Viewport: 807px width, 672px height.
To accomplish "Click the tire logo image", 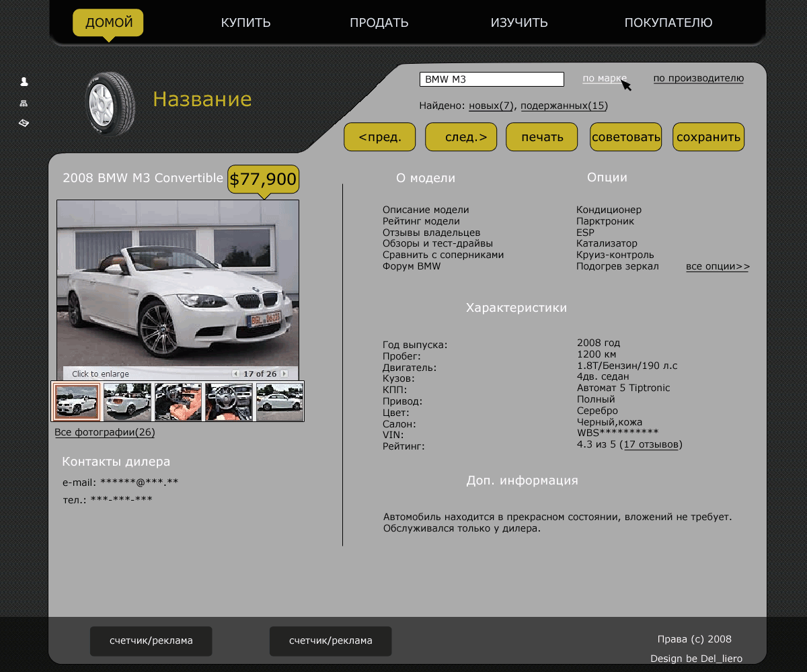I will click(110, 103).
